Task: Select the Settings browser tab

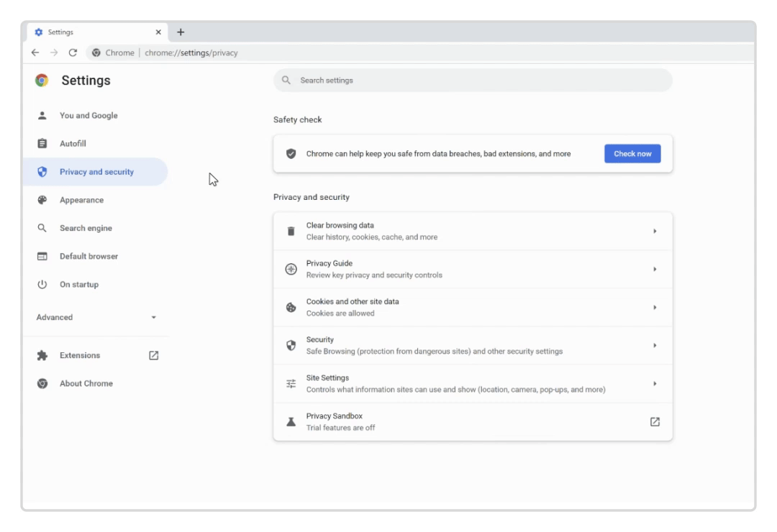Action: click(61, 32)
